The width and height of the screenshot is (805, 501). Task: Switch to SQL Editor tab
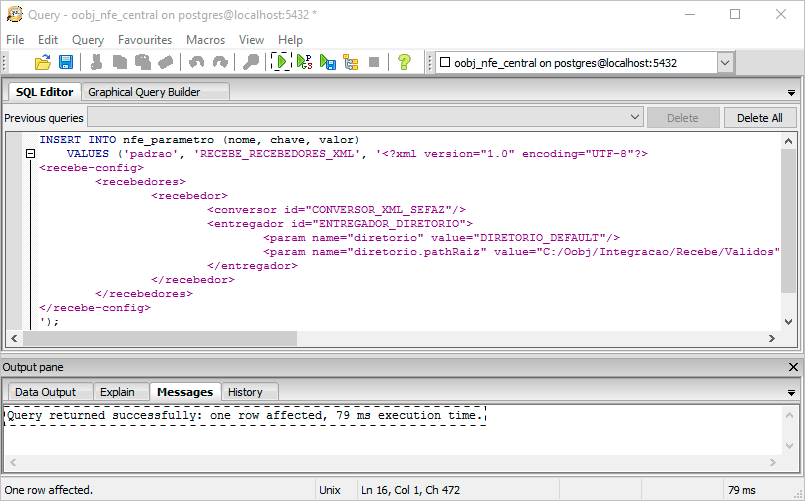click(x=45, y=92)
